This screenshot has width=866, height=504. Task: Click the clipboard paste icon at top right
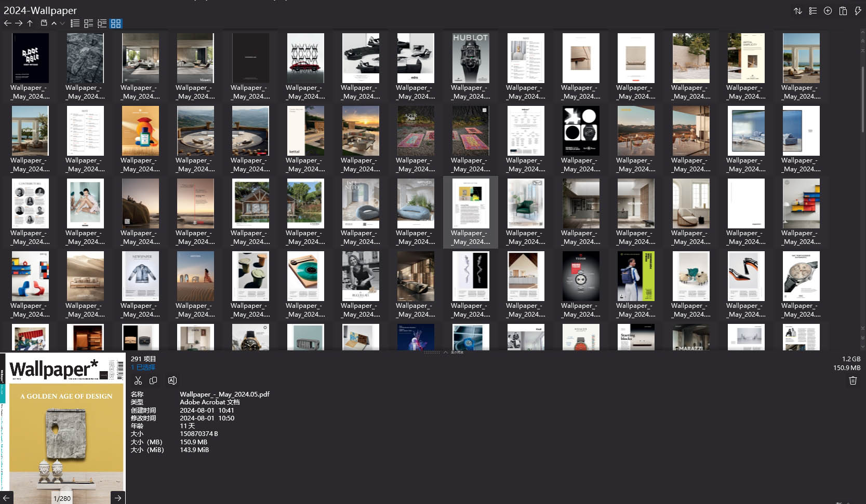(843, 10)
